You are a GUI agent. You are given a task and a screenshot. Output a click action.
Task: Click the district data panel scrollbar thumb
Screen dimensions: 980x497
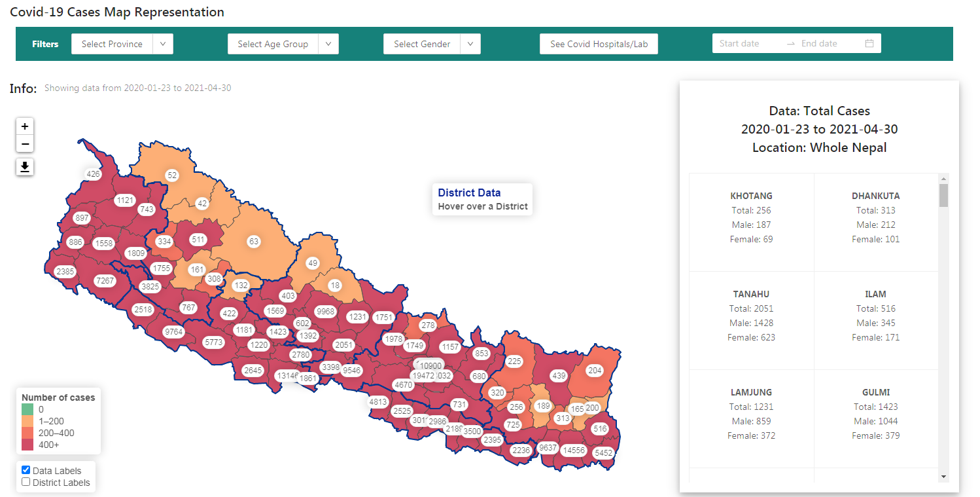point(943,195)
